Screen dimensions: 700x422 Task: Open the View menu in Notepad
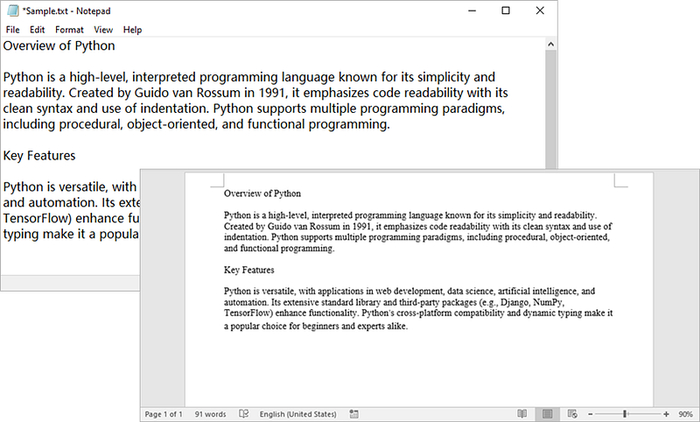coord(103,30)
